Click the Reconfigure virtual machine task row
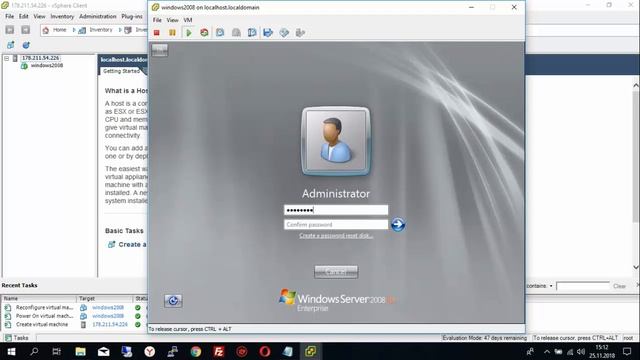640x360 pixels. pos(44,307)
